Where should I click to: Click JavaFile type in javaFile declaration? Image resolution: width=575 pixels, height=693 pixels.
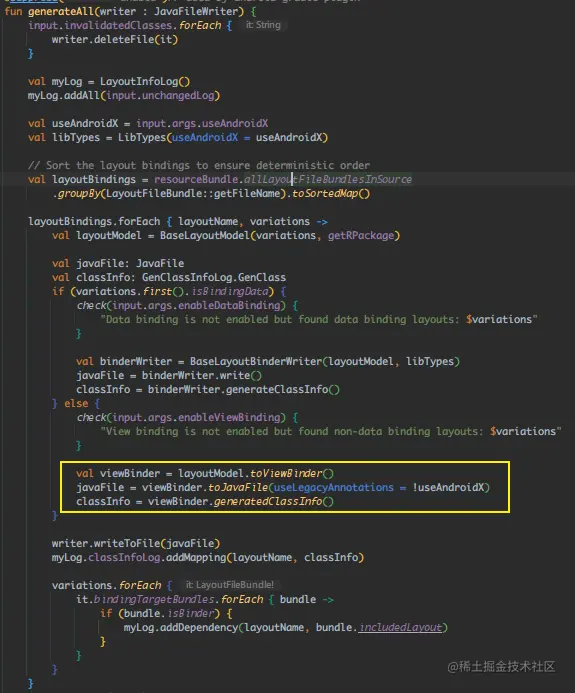(x=160, y=264)
